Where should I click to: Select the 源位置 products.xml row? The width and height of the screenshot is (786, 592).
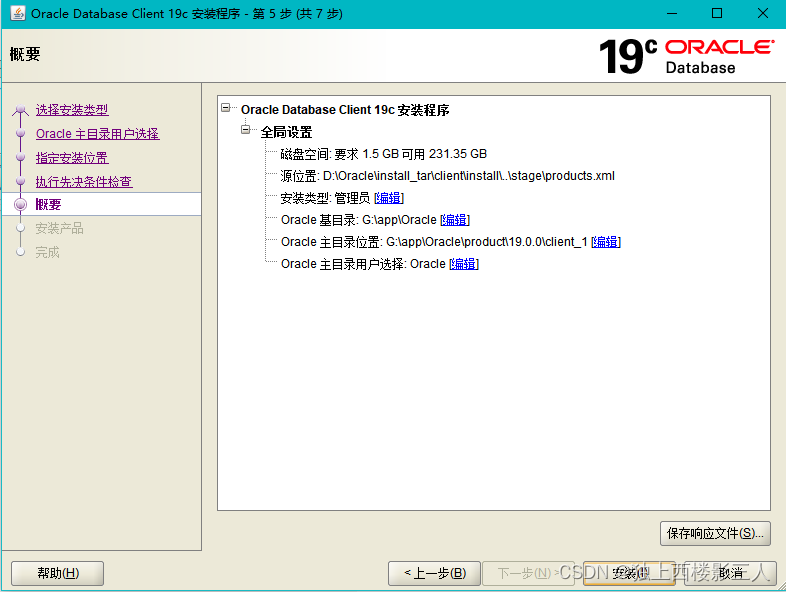point(448,176)
